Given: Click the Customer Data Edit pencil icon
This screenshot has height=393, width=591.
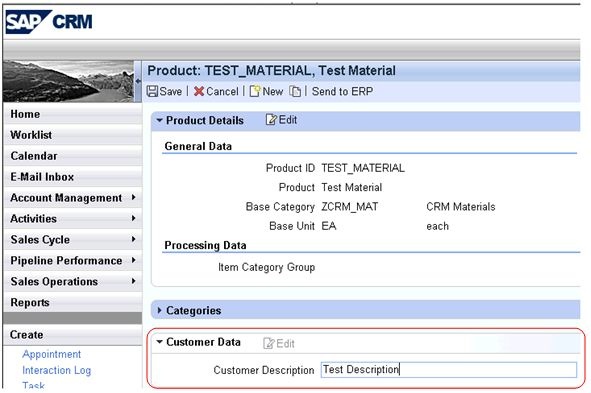Looking at the screenshot, I should [269, 343].
